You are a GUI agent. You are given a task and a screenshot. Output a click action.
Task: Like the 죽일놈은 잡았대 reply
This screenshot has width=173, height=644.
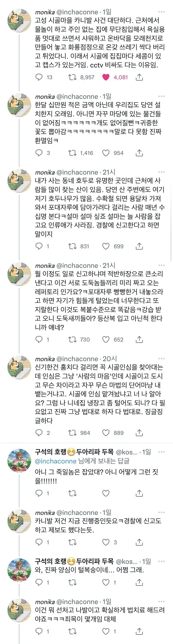(x=106, y=493)
